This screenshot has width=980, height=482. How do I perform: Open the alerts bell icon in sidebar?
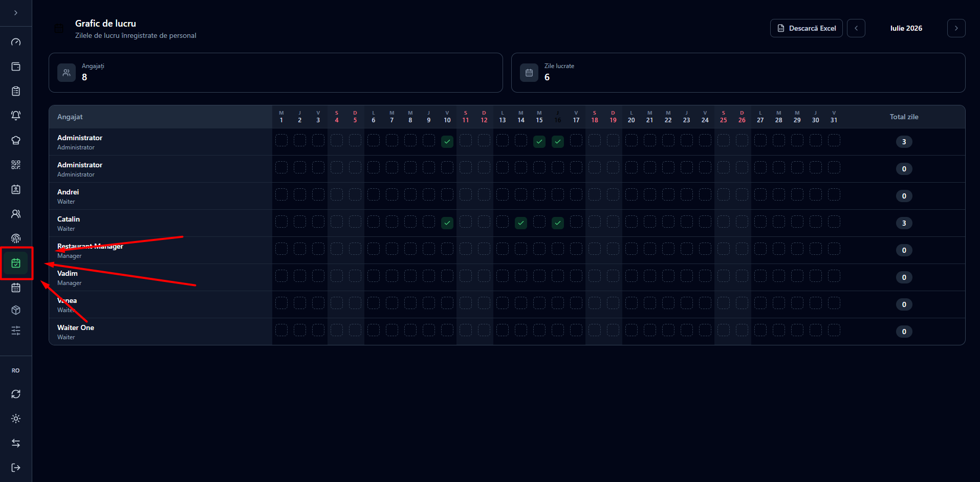16,116
